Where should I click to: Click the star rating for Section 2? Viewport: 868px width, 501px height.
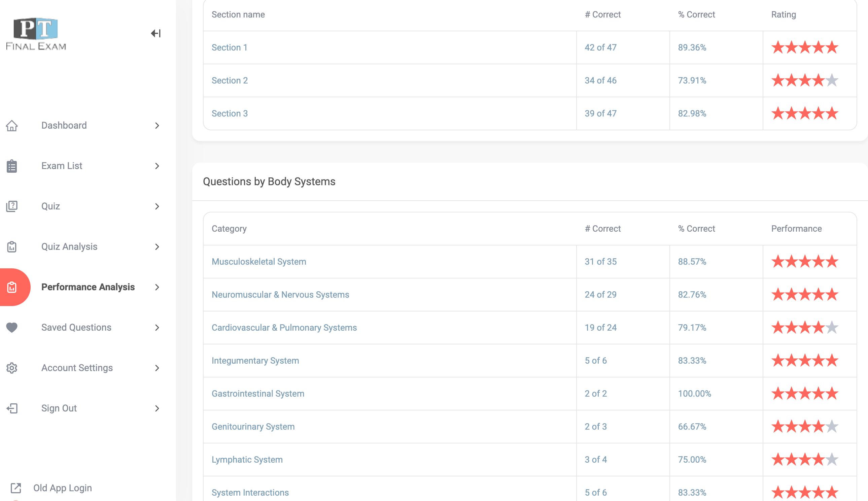(x=805, y=80)
